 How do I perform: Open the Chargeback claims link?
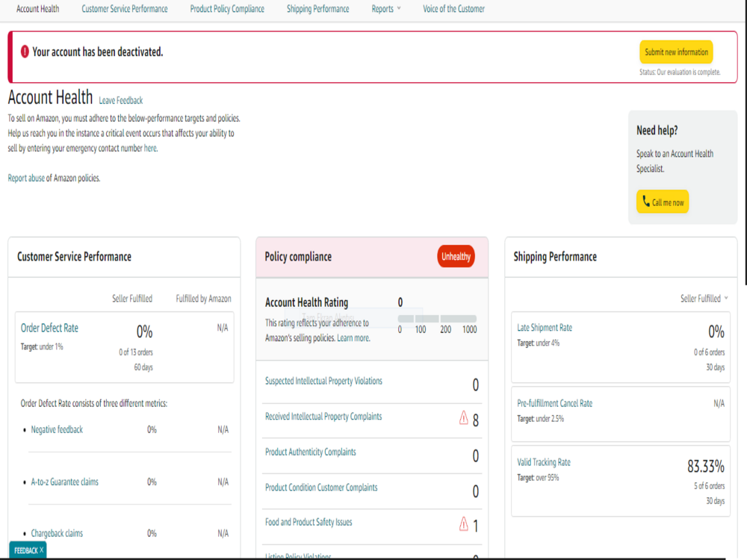(57, 533)
